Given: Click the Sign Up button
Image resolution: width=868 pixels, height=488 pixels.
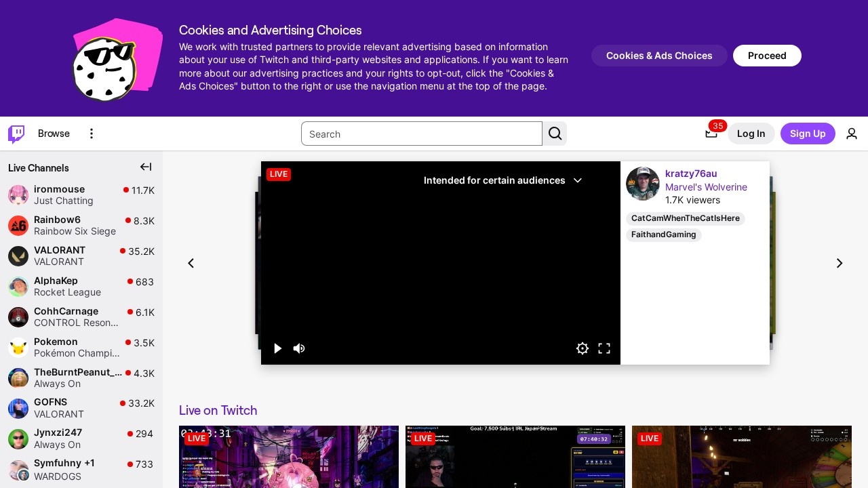Looking at the screenshot, I should coord(808,134).
